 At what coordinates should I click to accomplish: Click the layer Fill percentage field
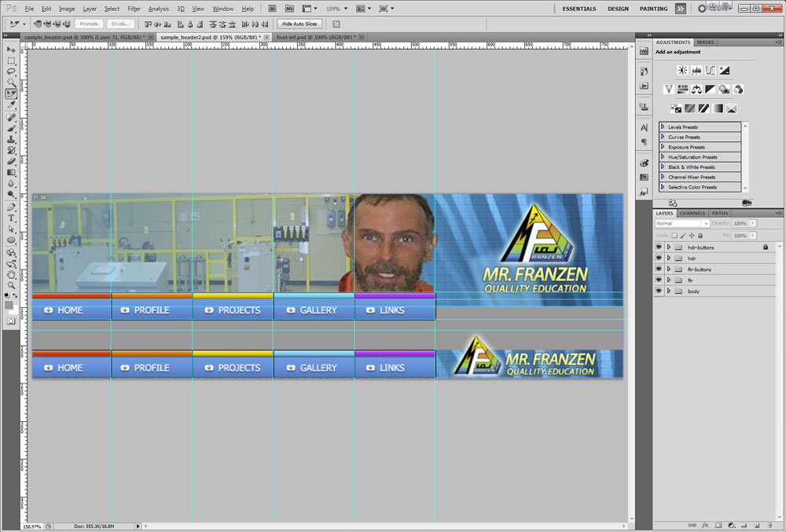pyautogui.click(x=740, y=236)
